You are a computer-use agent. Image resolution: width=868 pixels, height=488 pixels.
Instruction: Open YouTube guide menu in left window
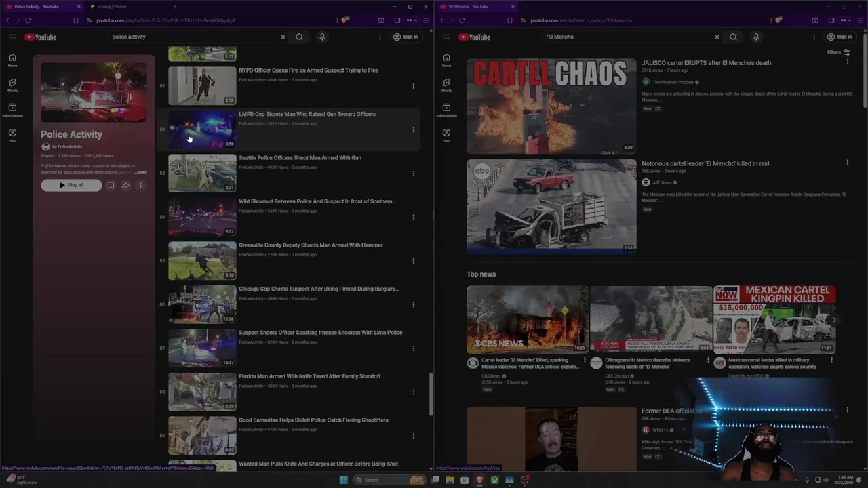click(x=12, y=37)
